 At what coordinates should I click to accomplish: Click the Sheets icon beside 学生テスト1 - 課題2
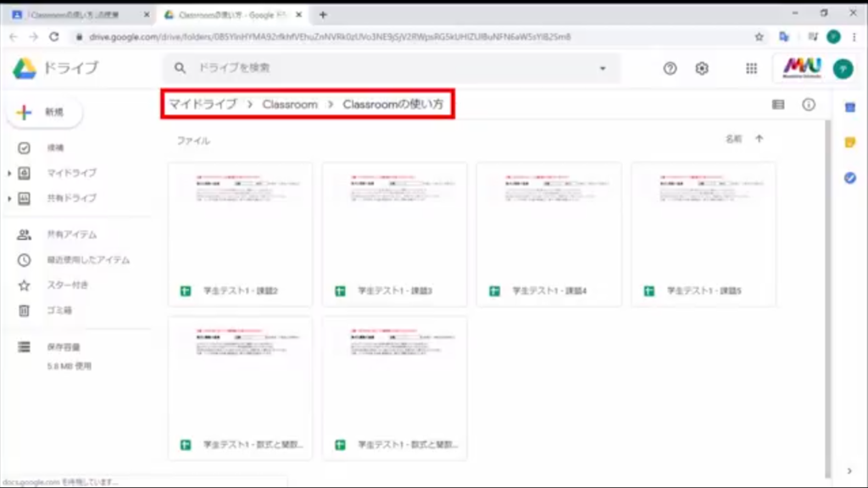click(186, 291)
